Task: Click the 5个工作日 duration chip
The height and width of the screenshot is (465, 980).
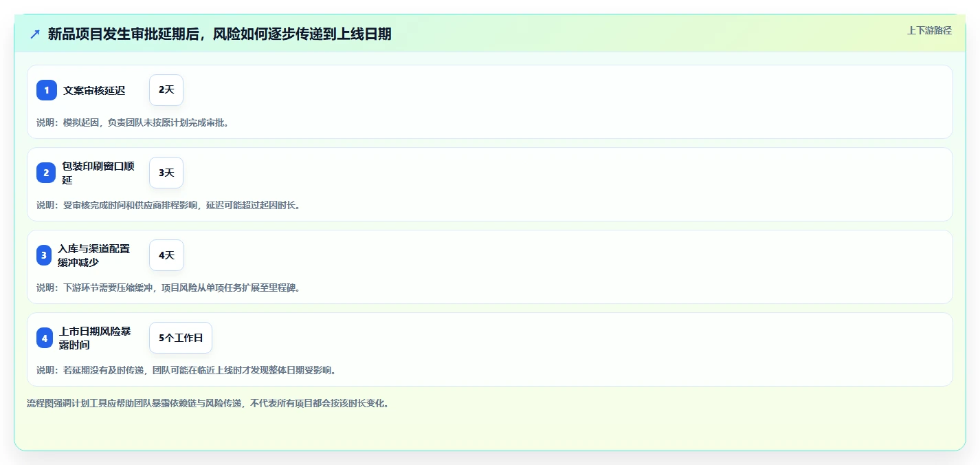Action: pyautogui.click(x=181, y=338)
